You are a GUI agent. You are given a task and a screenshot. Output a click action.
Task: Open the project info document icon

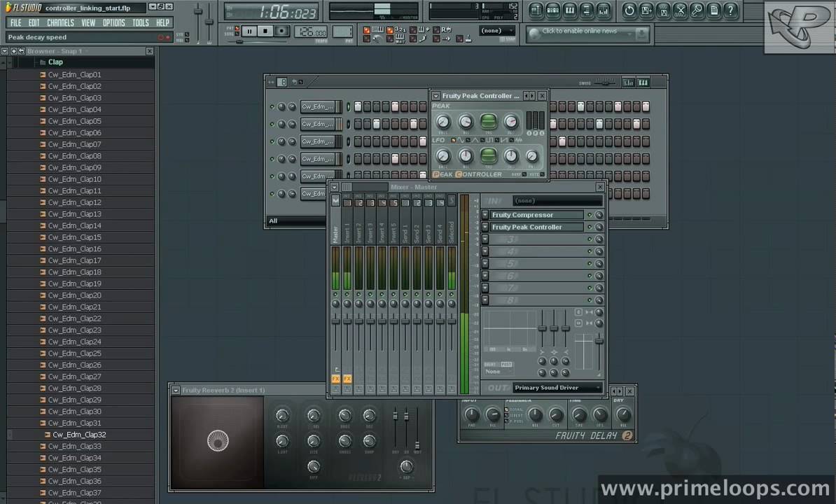tap(714, 10)
